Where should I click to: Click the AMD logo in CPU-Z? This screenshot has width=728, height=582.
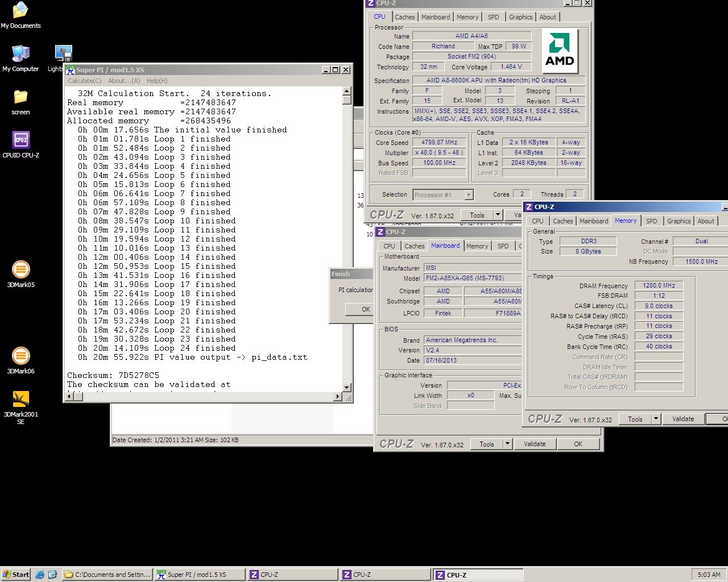click(560, 52)
